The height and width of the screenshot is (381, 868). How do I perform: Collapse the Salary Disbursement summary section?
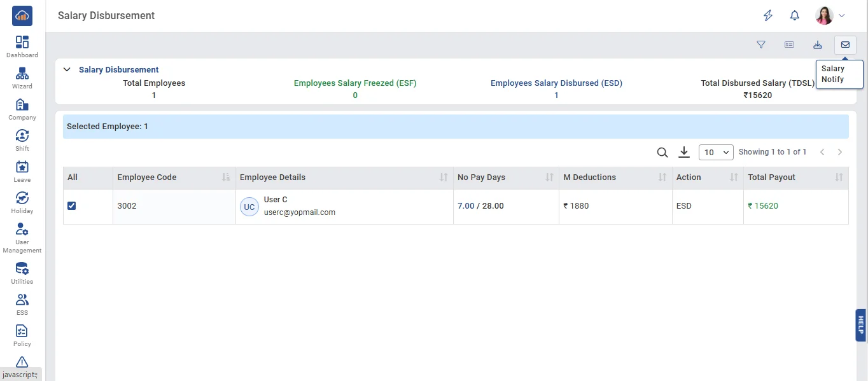[67, 70]
